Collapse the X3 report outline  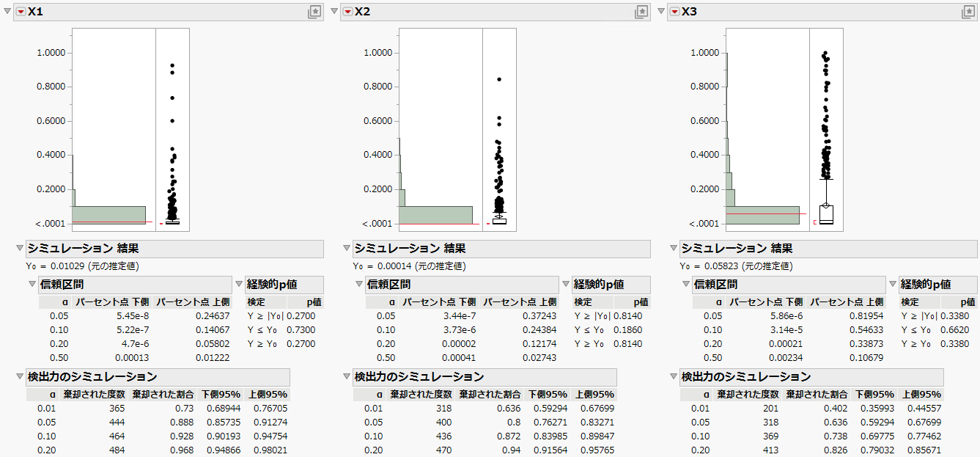click(x=661, y=12)
